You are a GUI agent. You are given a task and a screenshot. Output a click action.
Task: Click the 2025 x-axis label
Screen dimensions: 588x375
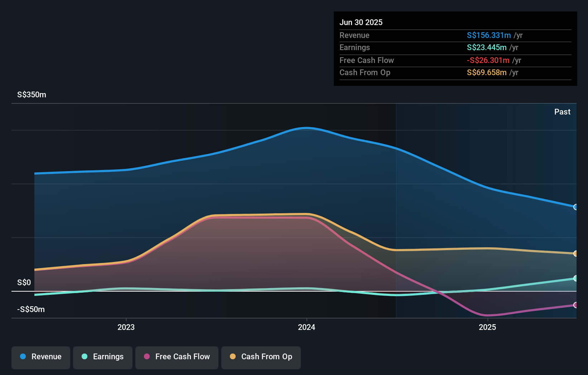(487, 327)
